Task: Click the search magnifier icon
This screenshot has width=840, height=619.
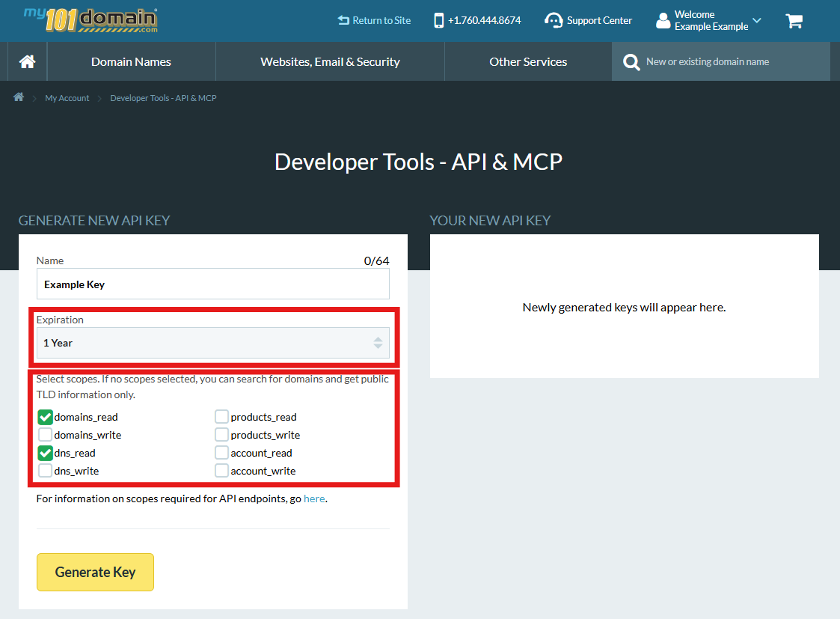Action: coord(631,61)
